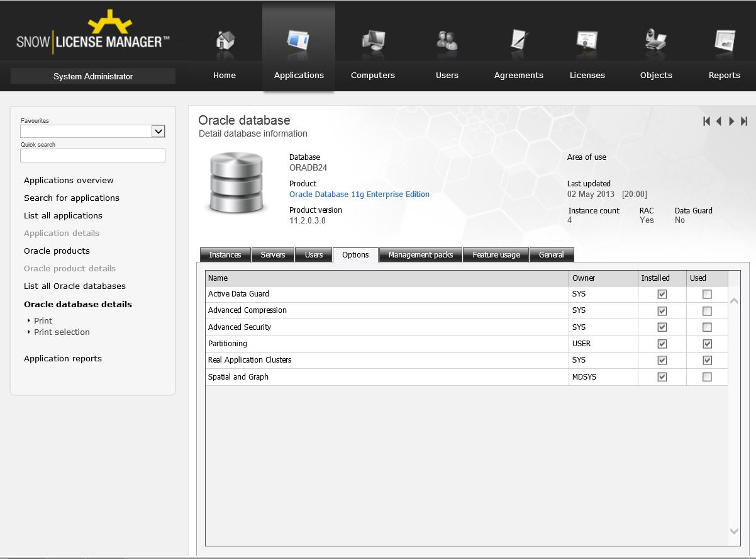
Task: Toggle Installed checkbox for Active Data Guard
Action: [662, 294]
